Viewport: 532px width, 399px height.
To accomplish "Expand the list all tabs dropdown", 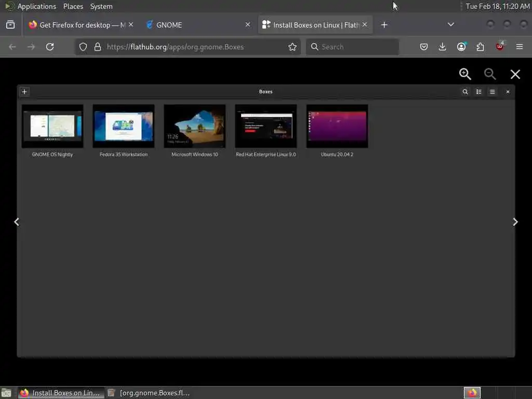I will (x=450, y=24).
